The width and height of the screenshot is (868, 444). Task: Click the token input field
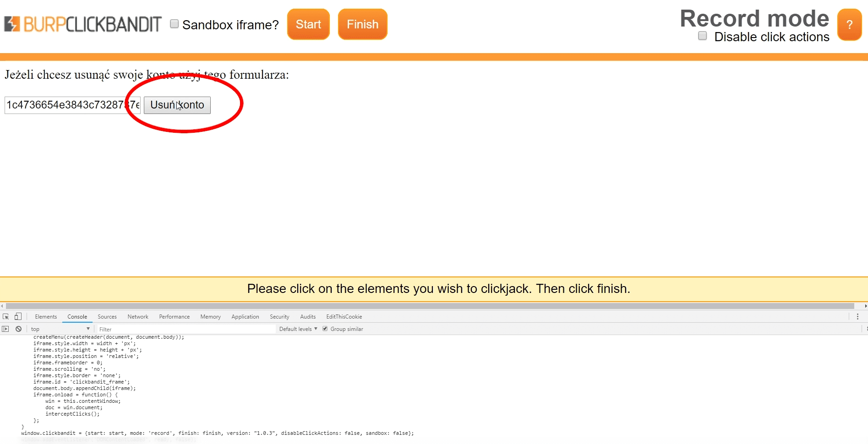72,105
